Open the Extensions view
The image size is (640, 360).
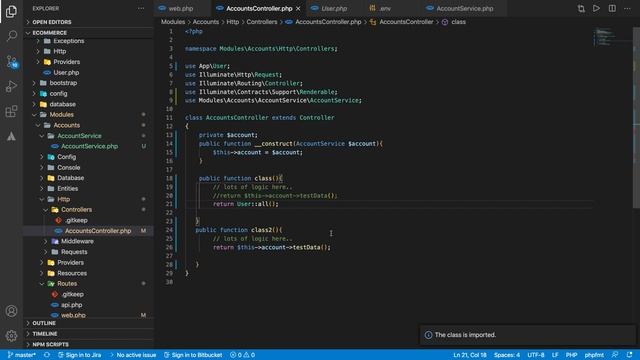click(11, 111)
